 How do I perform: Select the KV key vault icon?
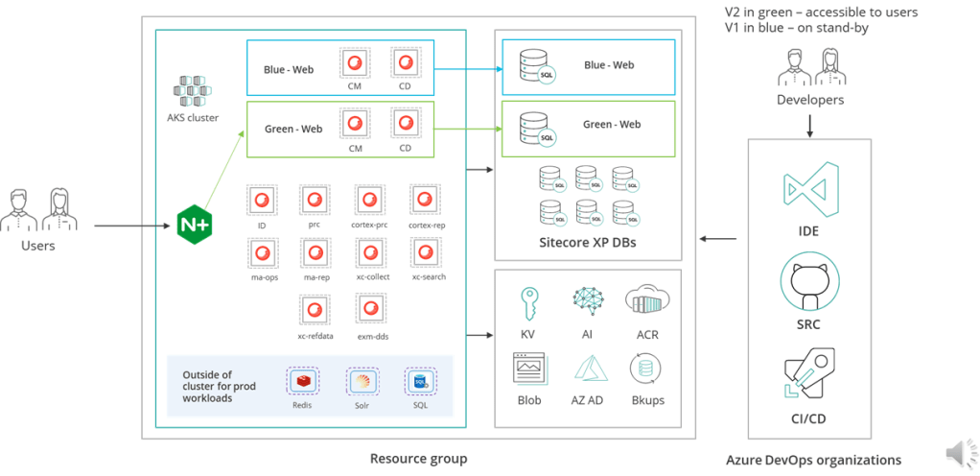tap(527, 304)
